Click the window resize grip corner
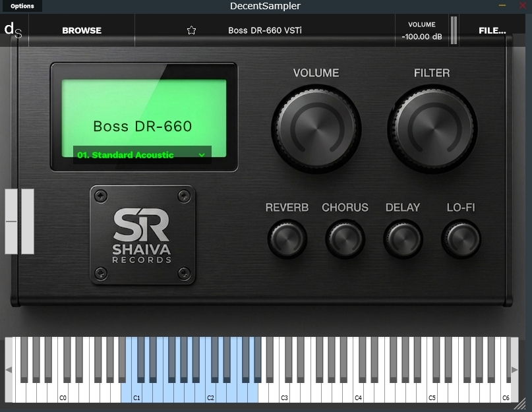The width and height of the screenshot is (532, 412). (519, 404)
